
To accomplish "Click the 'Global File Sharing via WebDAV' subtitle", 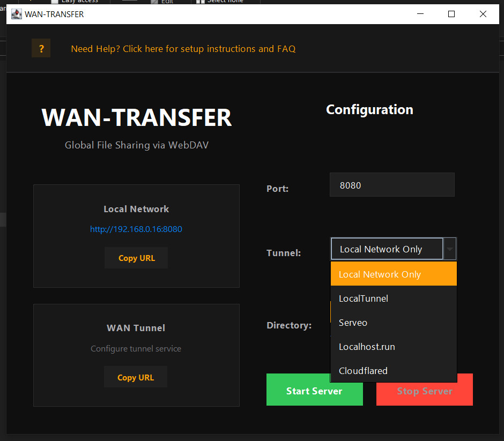I will pos(137,145).
